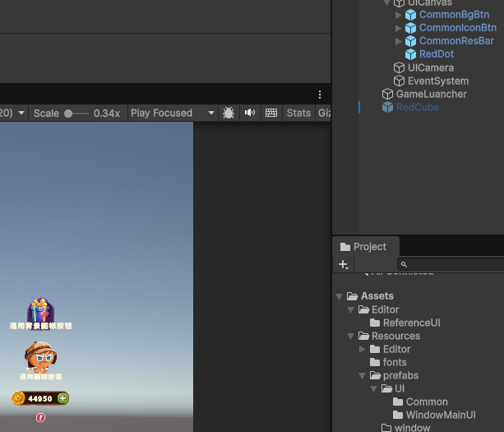
Task: Click the Assets folder icon
Action: [352, 296]
